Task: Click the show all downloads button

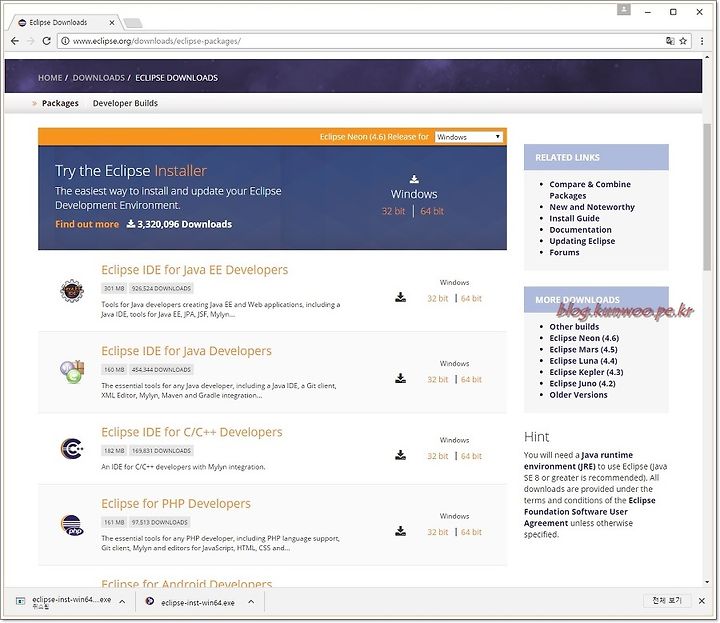Action: [x=667, y=601]
